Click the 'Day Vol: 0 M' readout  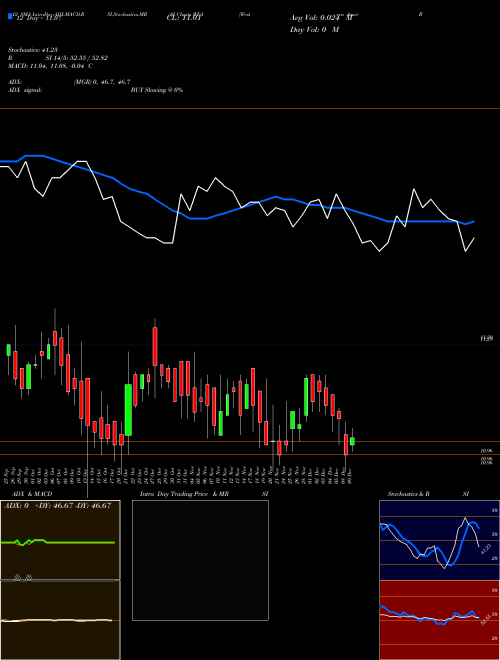tap(314, 30)
